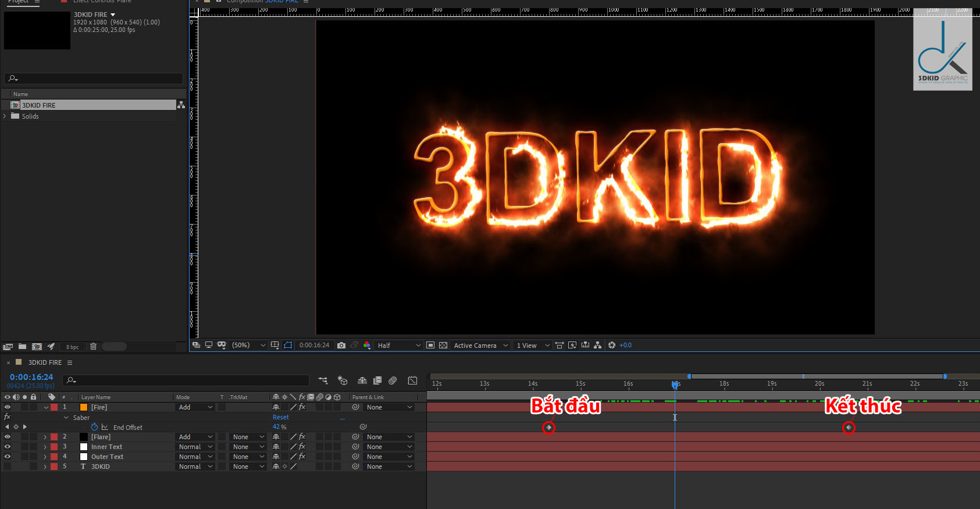
Task: Click the End Offset 42% value
Action: click(276, 427)
